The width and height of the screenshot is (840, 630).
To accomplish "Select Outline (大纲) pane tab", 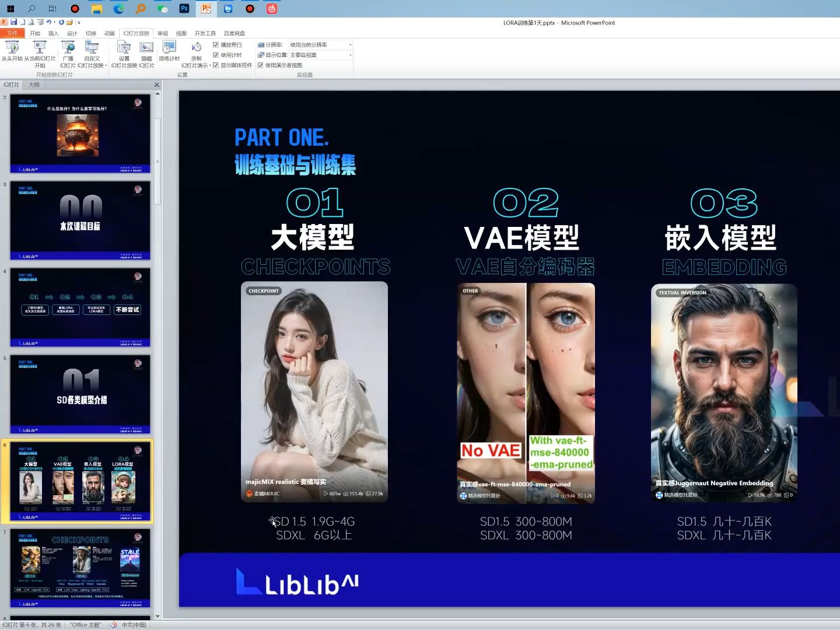I will click(x=34, y=85).
